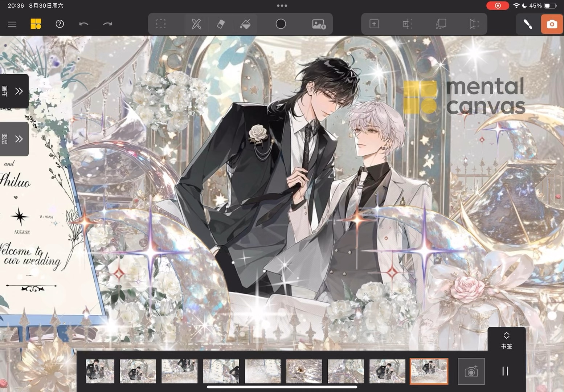The image size is (564, 392).
Task: Select the pencil drawing tool
Action: (196, 24)
